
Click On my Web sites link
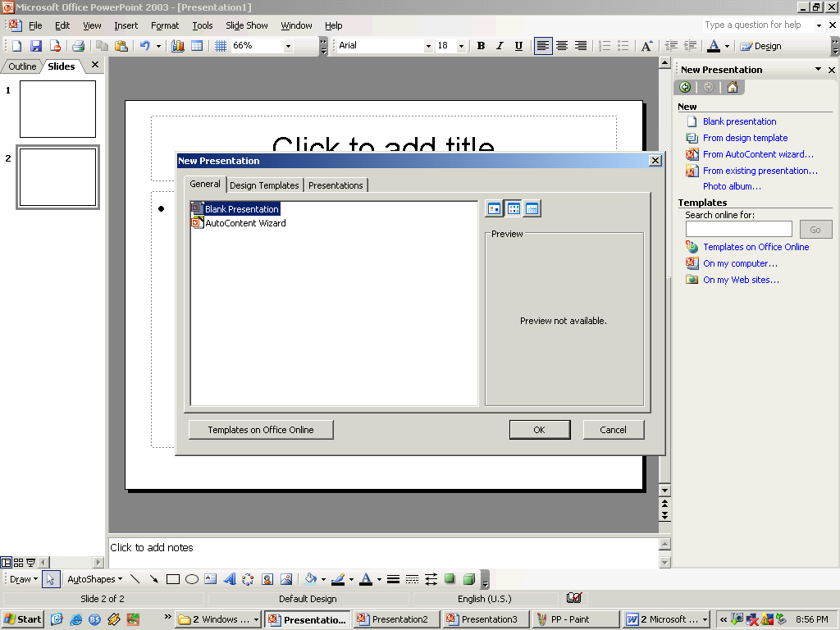click(x=741, y=280)
